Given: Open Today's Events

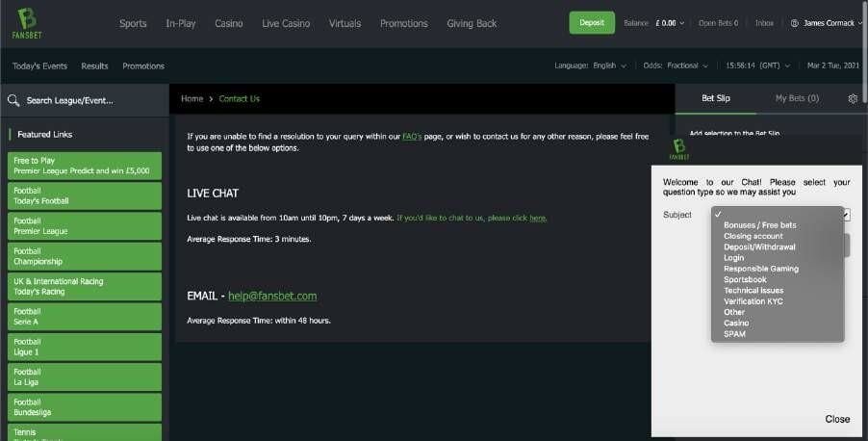Looking at the screenshot, I should point(39,65).
